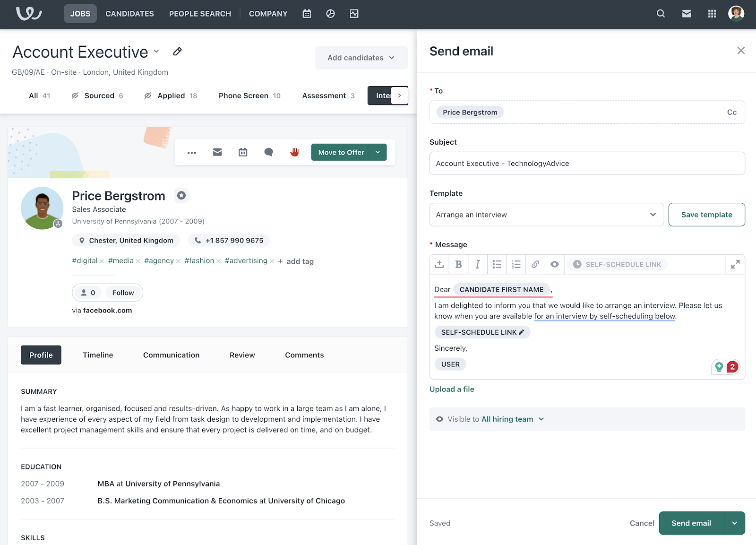The height and width of the screenshot is (545, 756).
Task: Open the Template dropdown
Action: (x=547, y=215)
